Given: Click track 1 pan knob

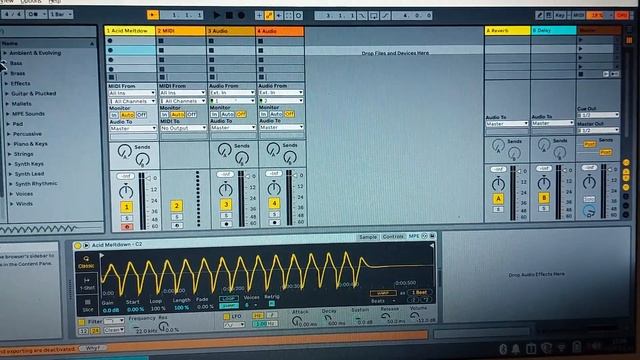Looking at the screenshot, I should pyautogui.click(x=126, y=191).
